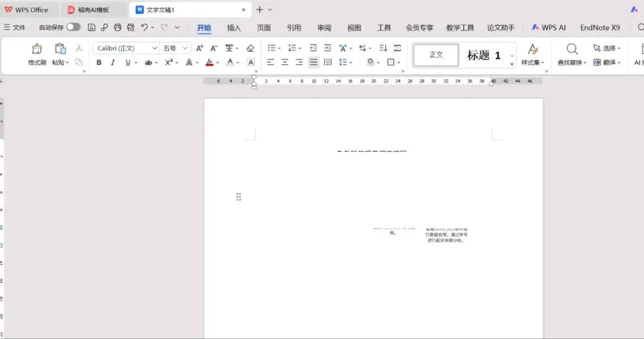Click the Print Preview icon
This screenshot has height=339, width=644.
pyautogui.click(x=131, y=27)
